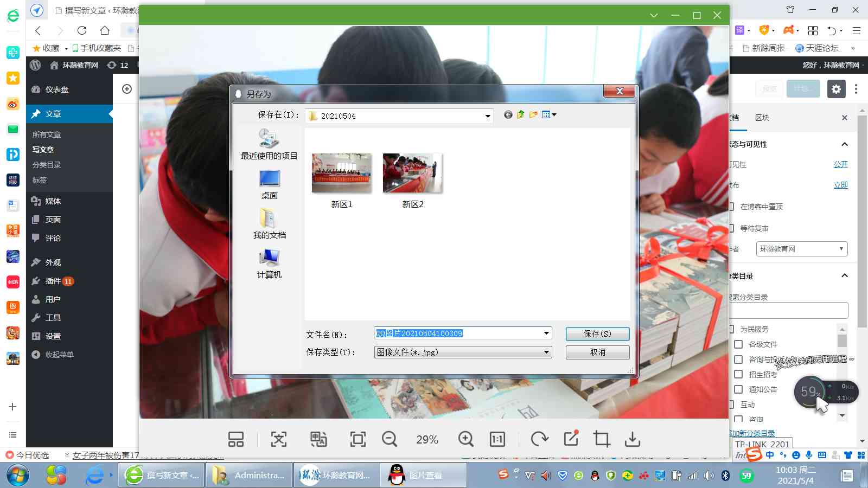Click the go-back arrow in save dialog
The width and height of the screenshot is (868, 488).
click(508, 114)
